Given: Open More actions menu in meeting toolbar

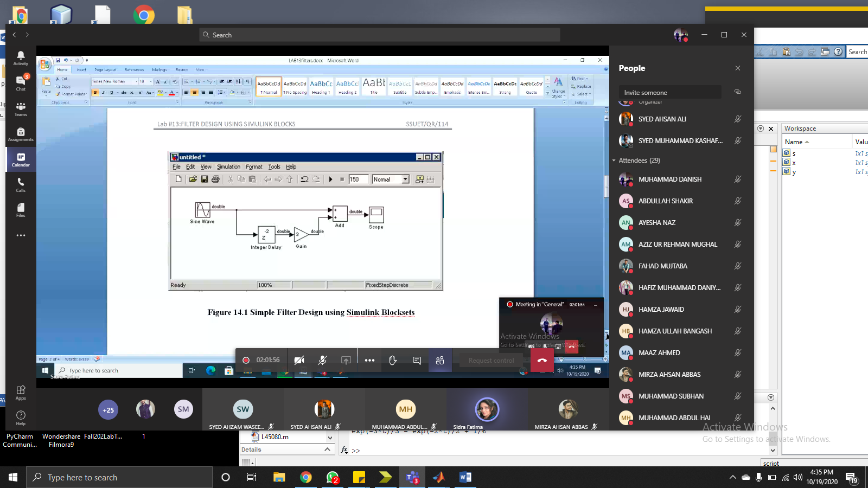Looking at the screenshot, I should coord(369,361).
